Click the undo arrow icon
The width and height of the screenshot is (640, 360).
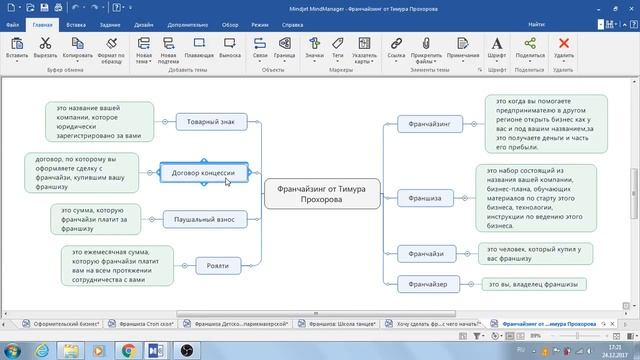point(75,7)
